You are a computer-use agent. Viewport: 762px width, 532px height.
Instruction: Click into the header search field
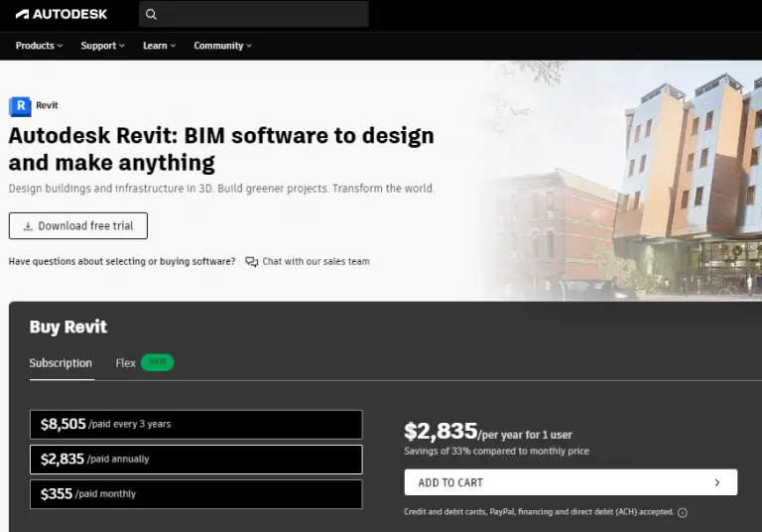263,14
